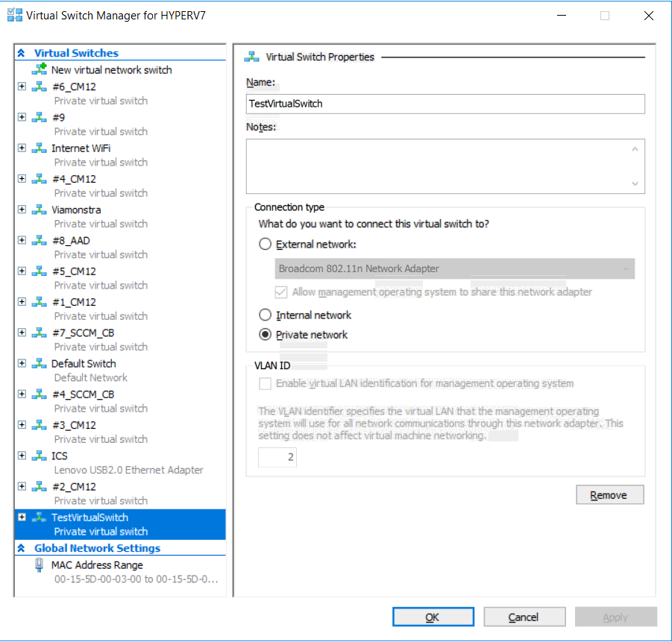This screenshot has height=642, width=672.
Task: Select the #2_CM12 switch entry
Action: tap(120, 494)
